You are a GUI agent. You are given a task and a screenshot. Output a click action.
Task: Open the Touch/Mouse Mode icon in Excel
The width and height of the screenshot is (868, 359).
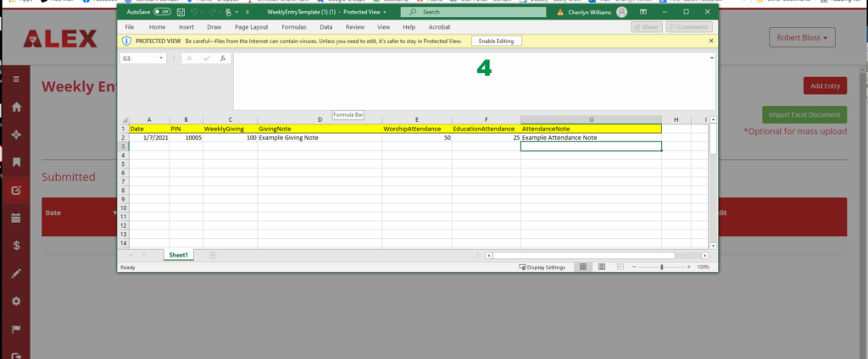click(228, 12)
